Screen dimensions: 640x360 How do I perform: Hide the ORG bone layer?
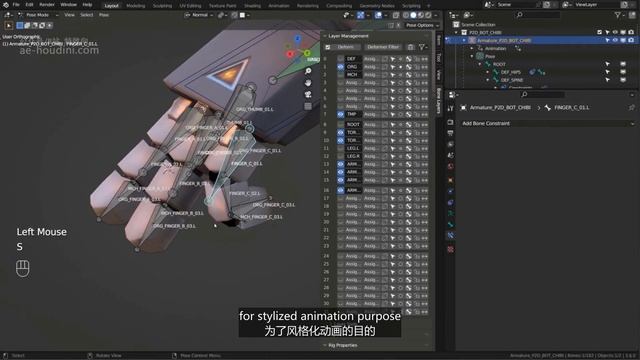pos(340,67)
